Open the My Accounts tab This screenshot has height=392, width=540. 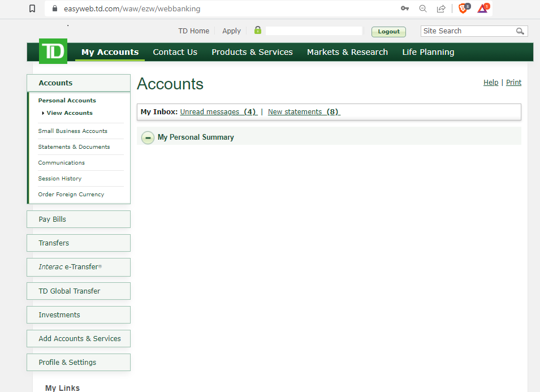click(x=110, y=52)
